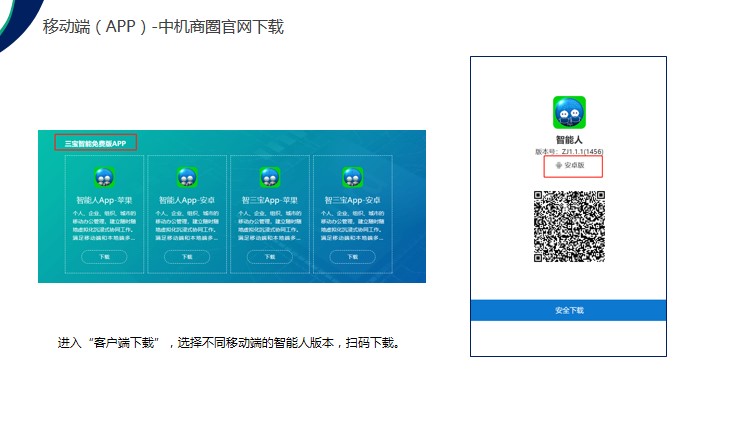Click the large 智能人 app icon above the QR code
Screen dimensions: 750x422
(569, 112)
